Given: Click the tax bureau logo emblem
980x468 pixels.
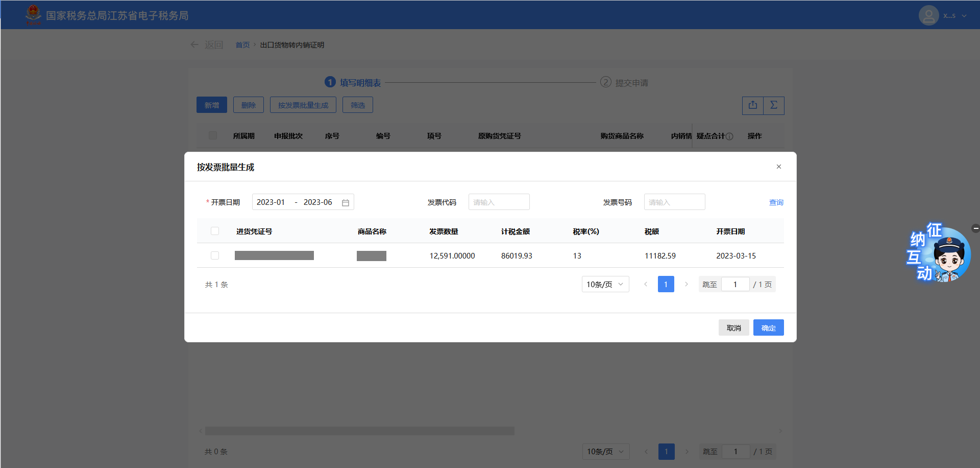Looking at the screenshot, I should coord(33,15).
